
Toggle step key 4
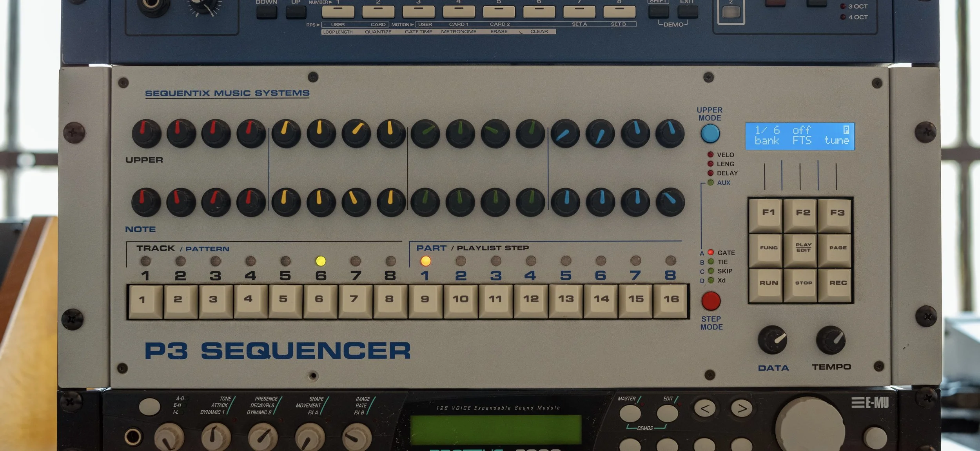click(250, 301)
